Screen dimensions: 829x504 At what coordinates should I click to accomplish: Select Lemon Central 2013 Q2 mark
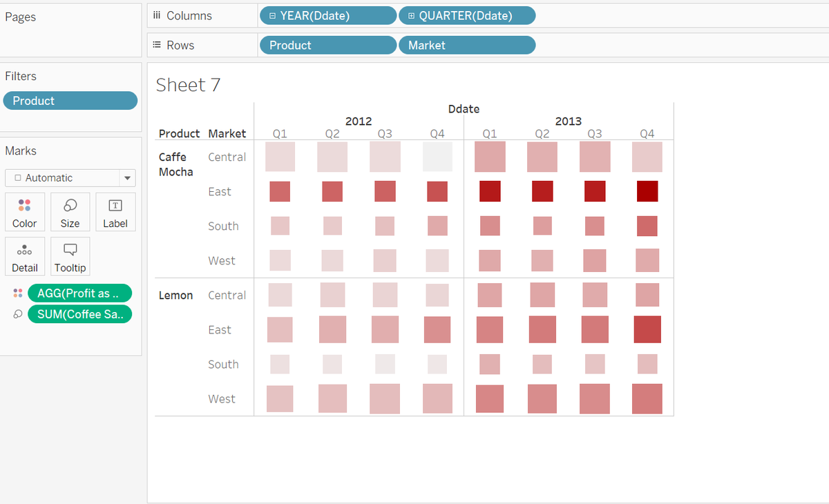point(542,295)
